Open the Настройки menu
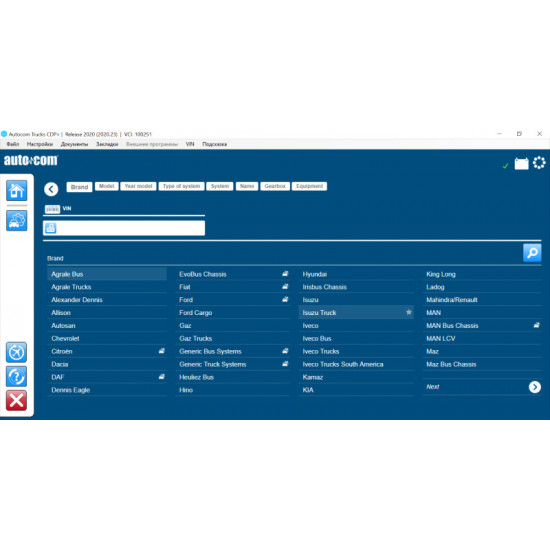 (40, 144)
